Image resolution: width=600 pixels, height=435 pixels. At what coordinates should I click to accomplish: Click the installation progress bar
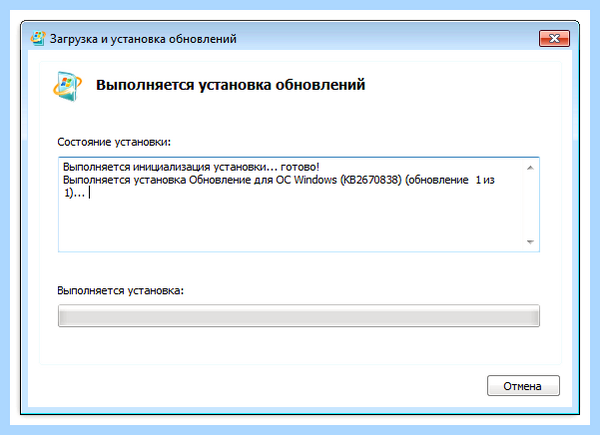[299, 316]
